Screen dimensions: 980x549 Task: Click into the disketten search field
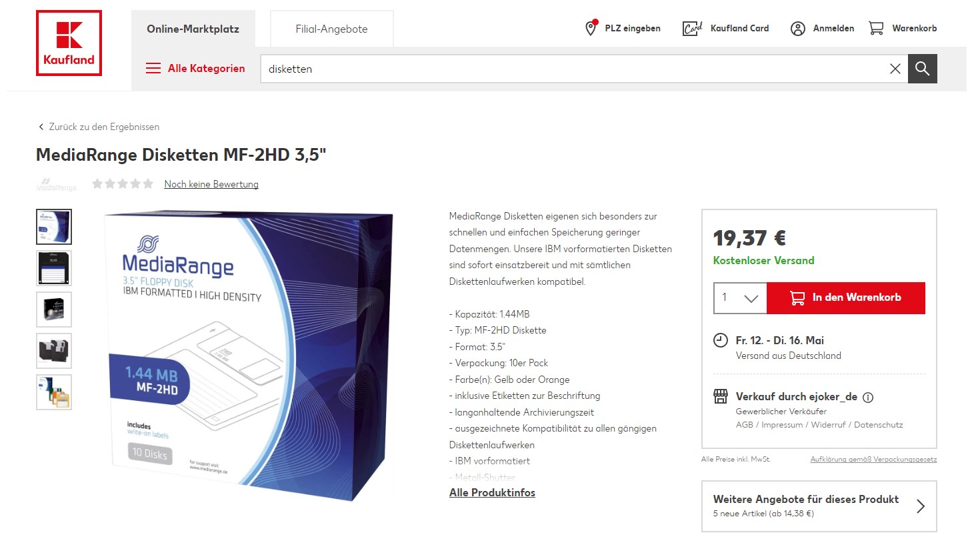(x=573, y=69)
